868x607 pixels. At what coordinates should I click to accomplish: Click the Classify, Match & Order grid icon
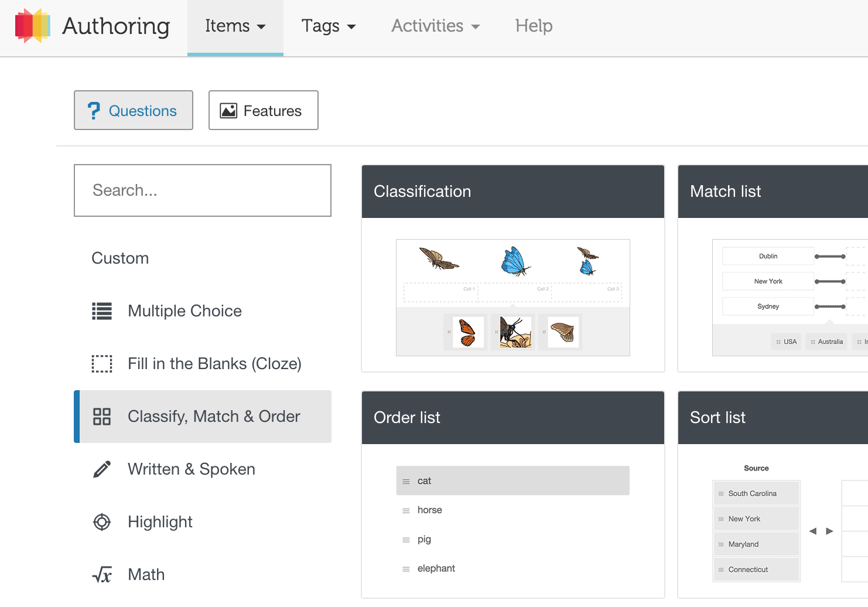(102, 417)
